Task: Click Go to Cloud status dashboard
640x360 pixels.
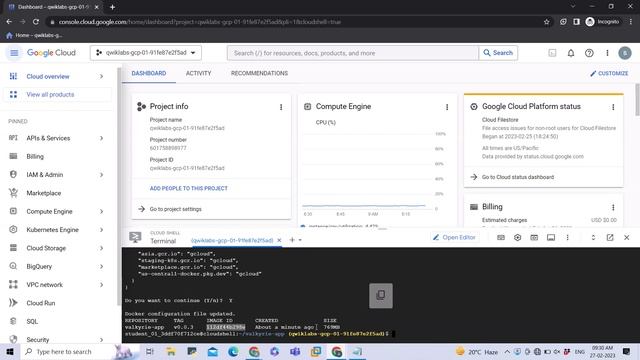Action: click(x=518, y=177)
